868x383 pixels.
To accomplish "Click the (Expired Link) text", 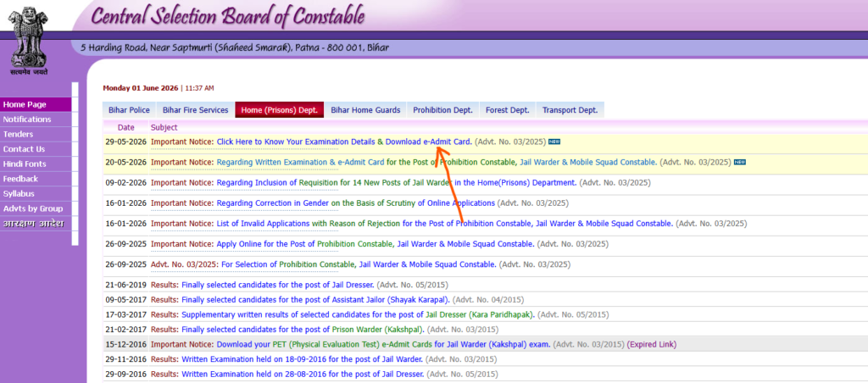I will pyautogui.click(x=652, y=344).
